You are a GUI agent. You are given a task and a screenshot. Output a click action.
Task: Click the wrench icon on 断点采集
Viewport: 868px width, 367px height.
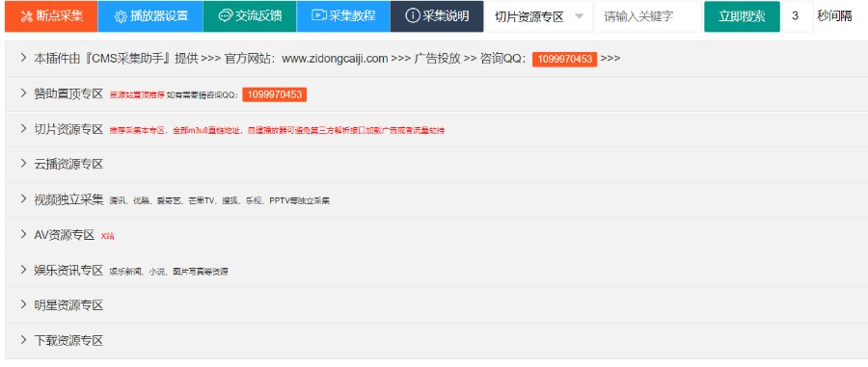point(27,16)
